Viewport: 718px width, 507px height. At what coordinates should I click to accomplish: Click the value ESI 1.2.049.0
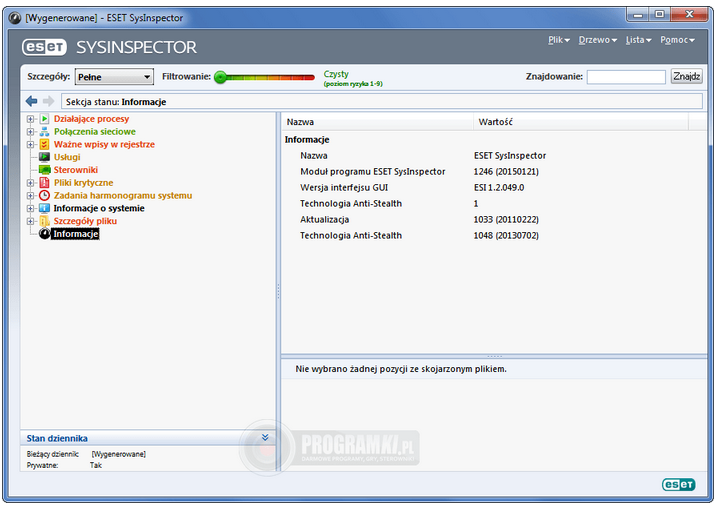[x=499, y=188]
